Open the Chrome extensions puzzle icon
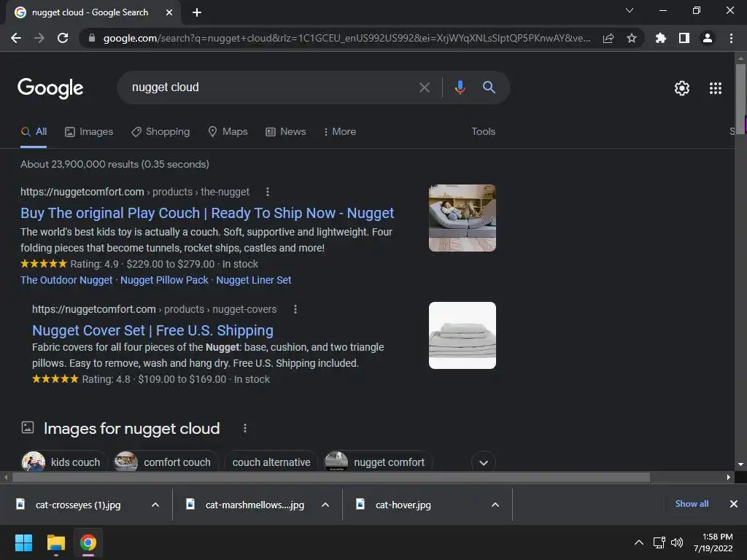 coord(661,38)
